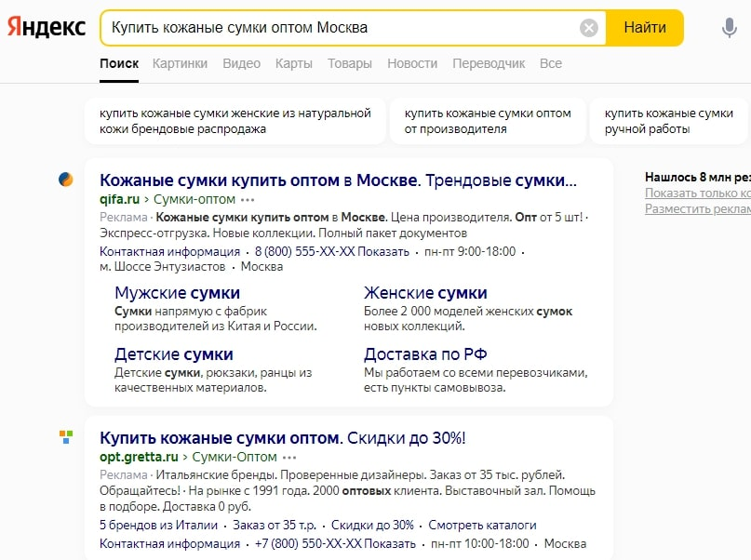Open the Детские сумки sitelink
The image size is (751, 560).
174,354
